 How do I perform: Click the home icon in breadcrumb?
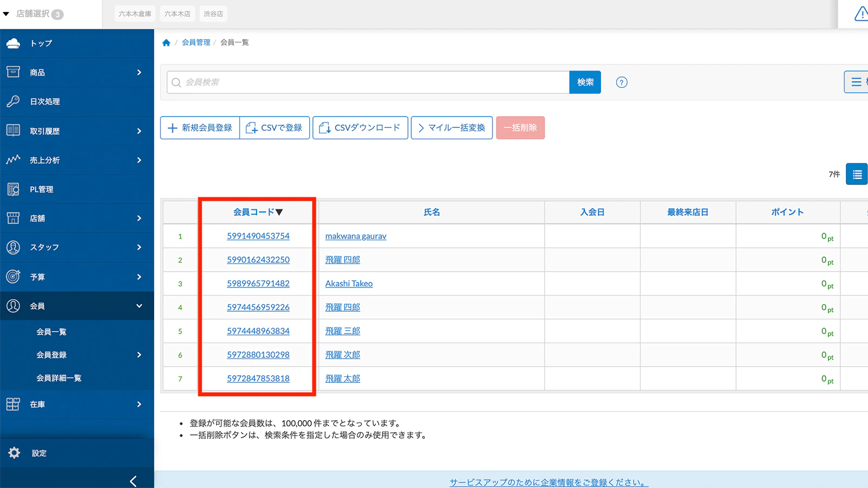[x=167, y=42]
